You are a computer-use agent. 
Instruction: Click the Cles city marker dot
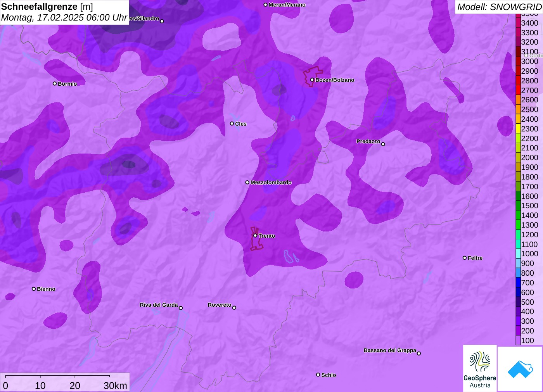232,124
